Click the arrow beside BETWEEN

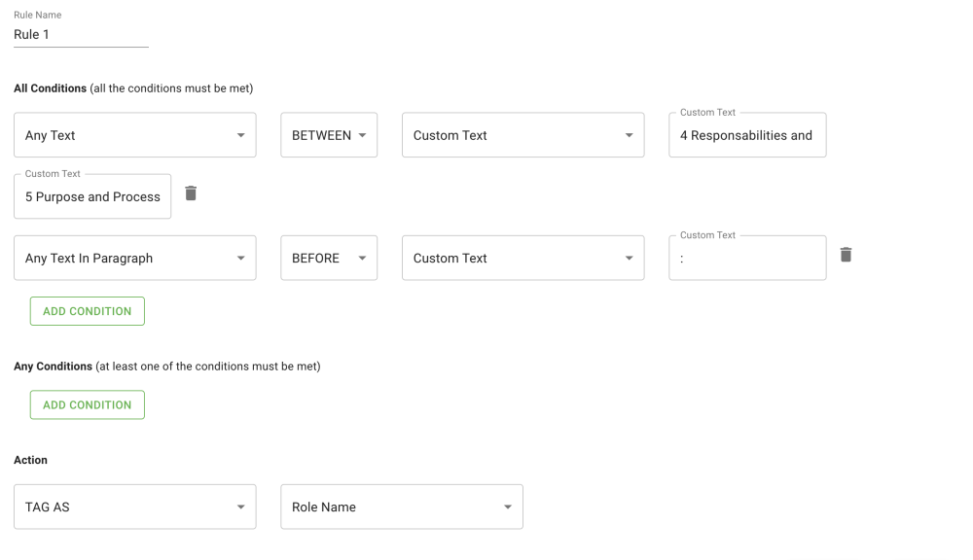[x=362, y=135]
